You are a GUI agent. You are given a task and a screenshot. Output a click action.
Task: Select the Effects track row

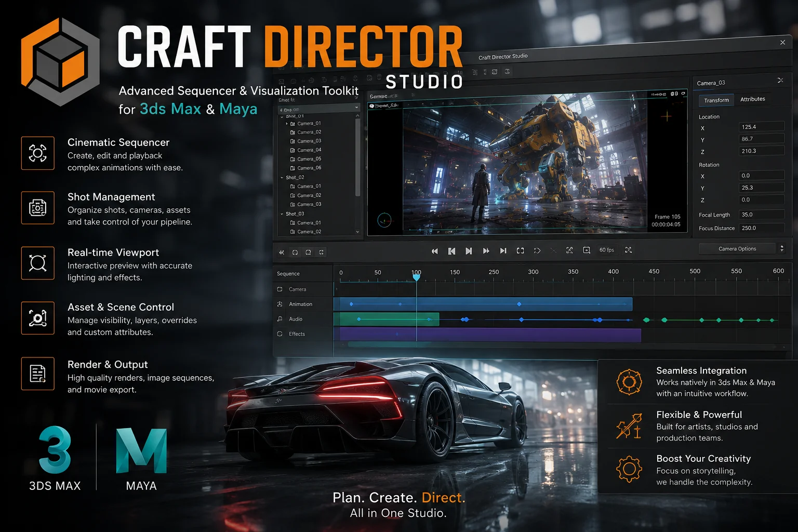[x=303, y=334]
